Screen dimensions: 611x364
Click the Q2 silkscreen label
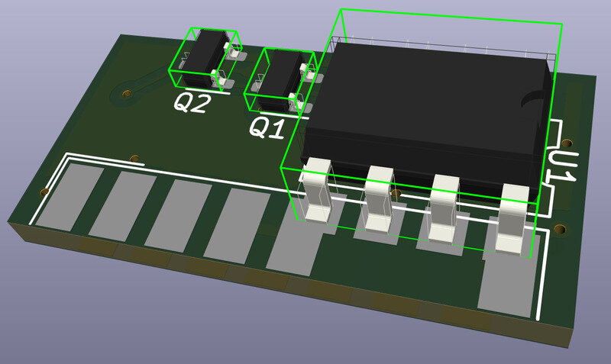click(192, 103)
